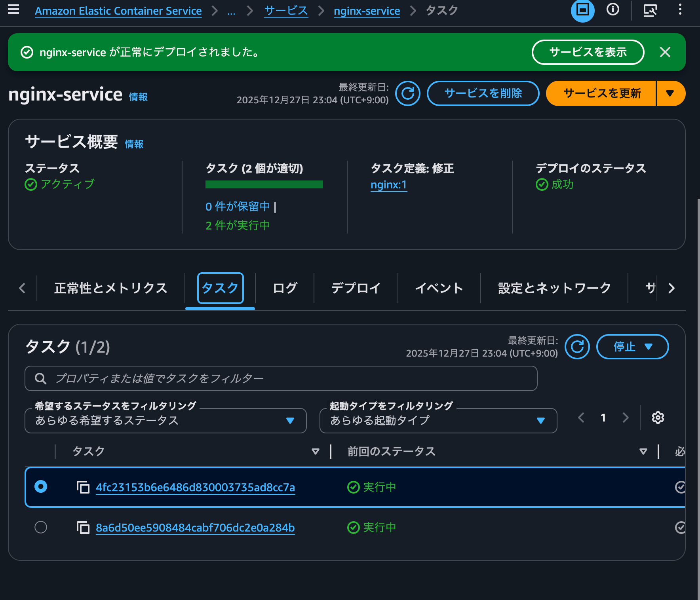Open the navigation hamburger menu

click(x=13, y=11)
